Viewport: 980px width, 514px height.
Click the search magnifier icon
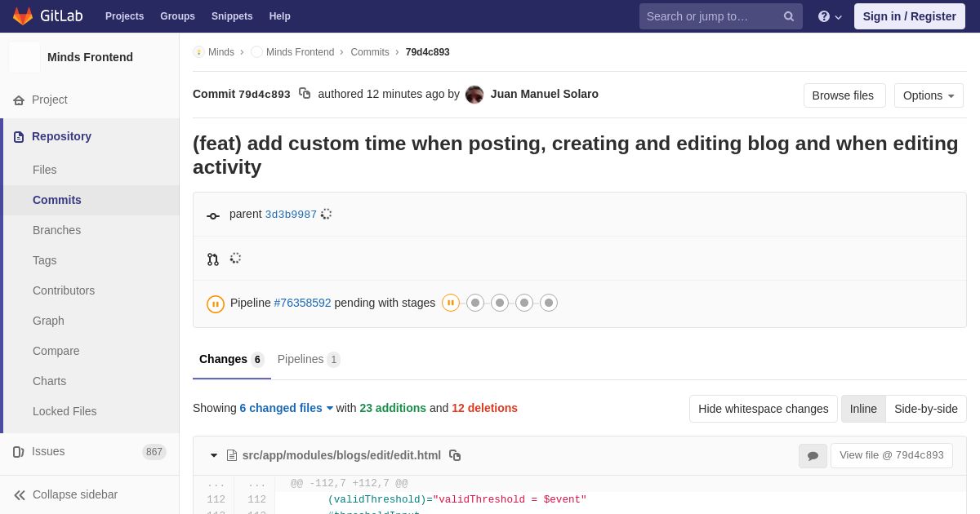[x=789, y=16]
